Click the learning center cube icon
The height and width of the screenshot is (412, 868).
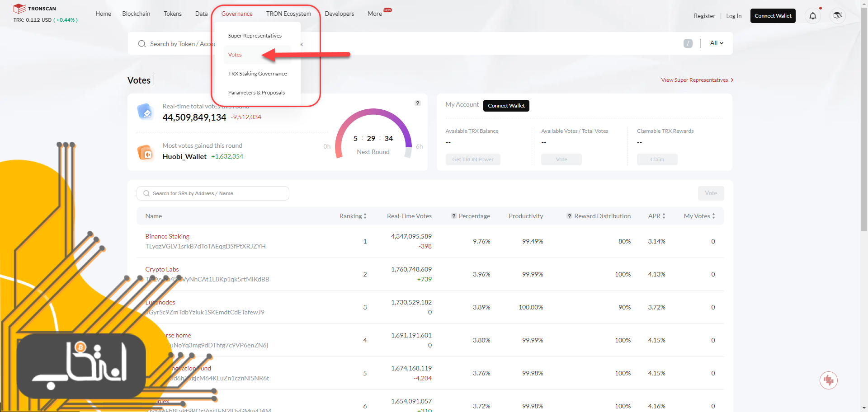tap(838, 16)
